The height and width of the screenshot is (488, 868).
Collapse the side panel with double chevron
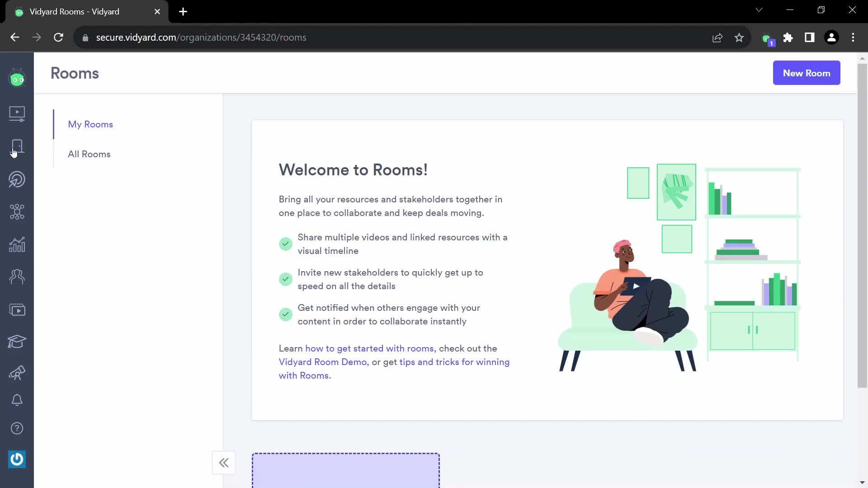coord(224,463)
